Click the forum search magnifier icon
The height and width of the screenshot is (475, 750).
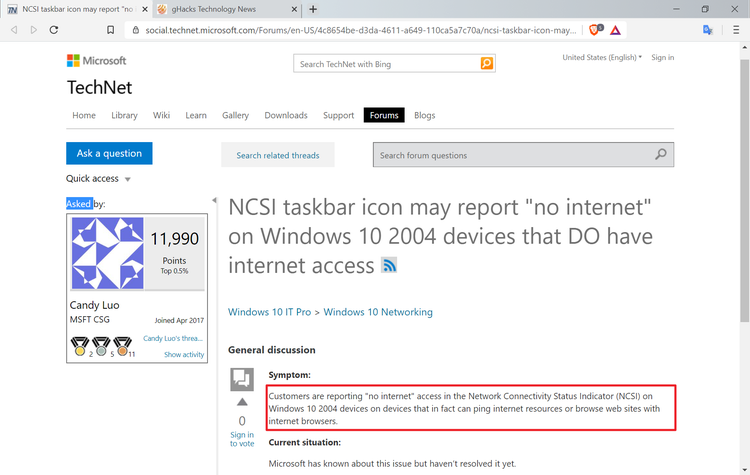pos(661,155)
